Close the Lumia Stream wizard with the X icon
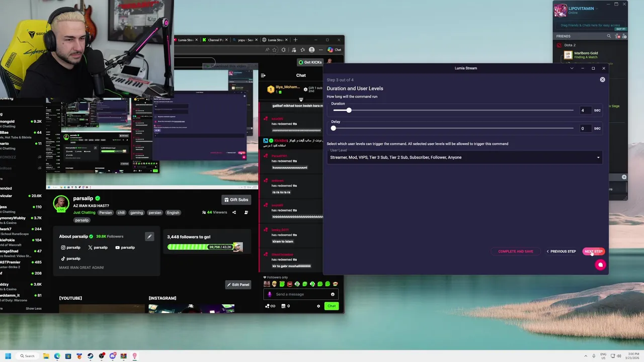644x362 pixels. click(x=602, y=79)
